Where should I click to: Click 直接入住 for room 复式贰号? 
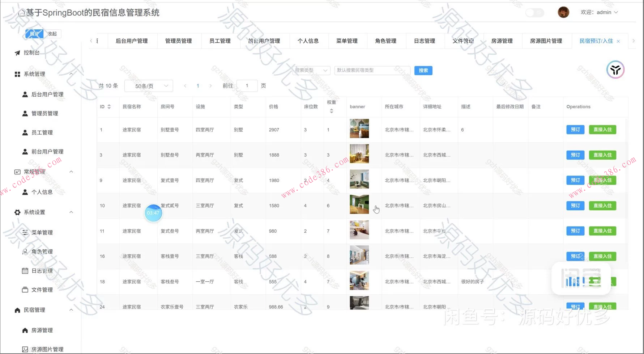[x=602, y=206]
